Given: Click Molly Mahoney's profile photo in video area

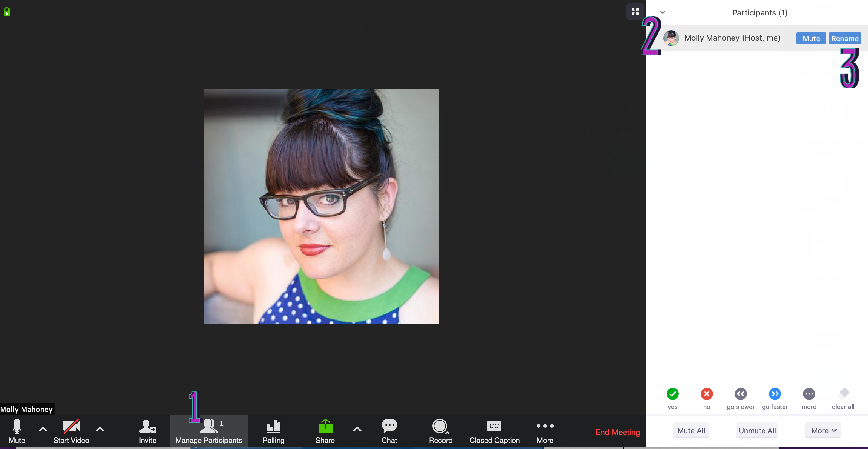Looking at the screenshot, I should pos(321,207).
